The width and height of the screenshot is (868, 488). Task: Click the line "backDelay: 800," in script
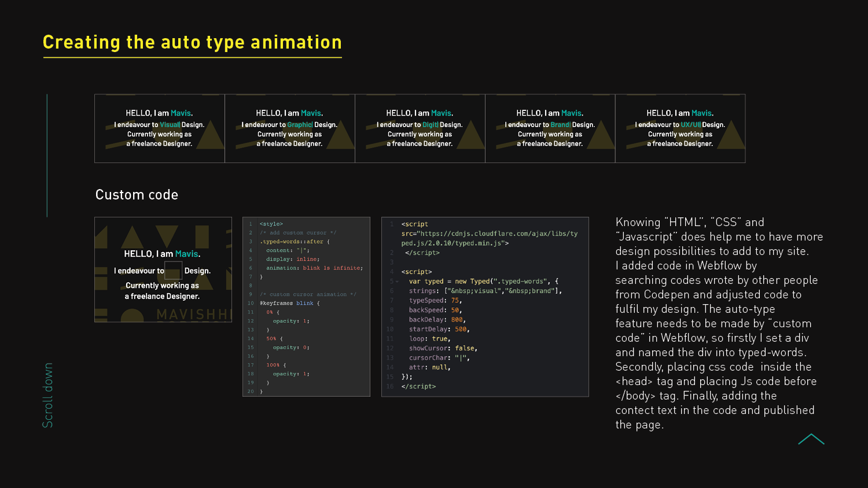pyautogui.click(x=437, y=320)
